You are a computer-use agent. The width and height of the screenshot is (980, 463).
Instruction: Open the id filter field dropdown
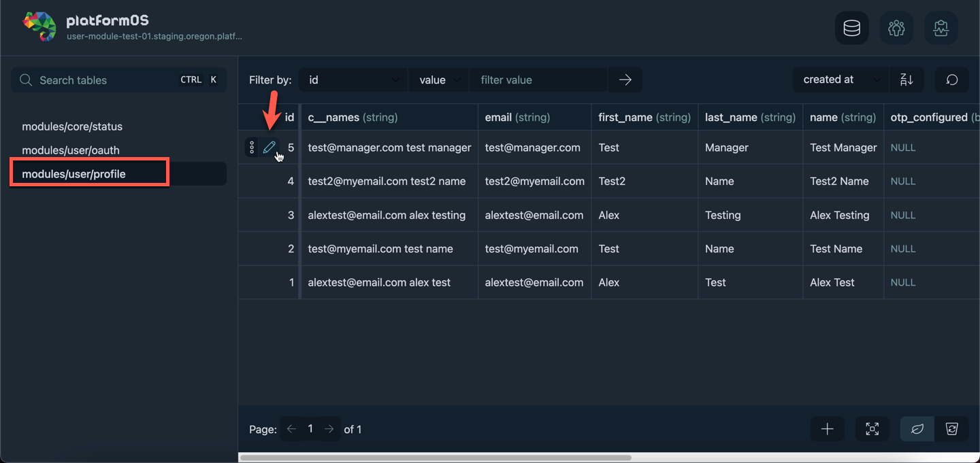(x=353, y=80)
